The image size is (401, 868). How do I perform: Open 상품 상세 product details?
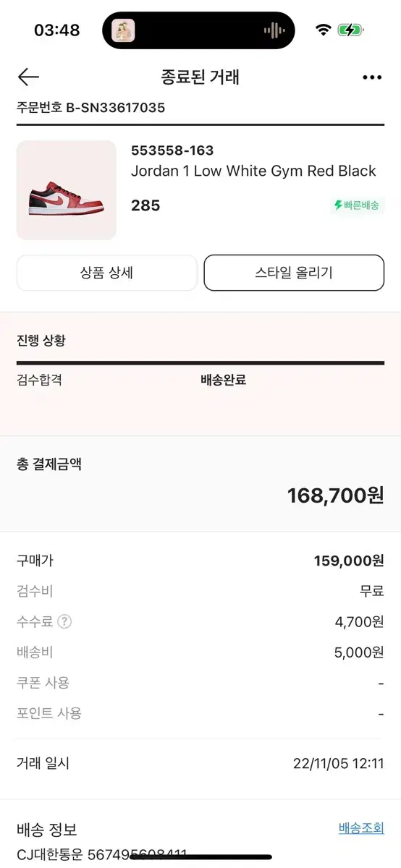click(106, 273)
